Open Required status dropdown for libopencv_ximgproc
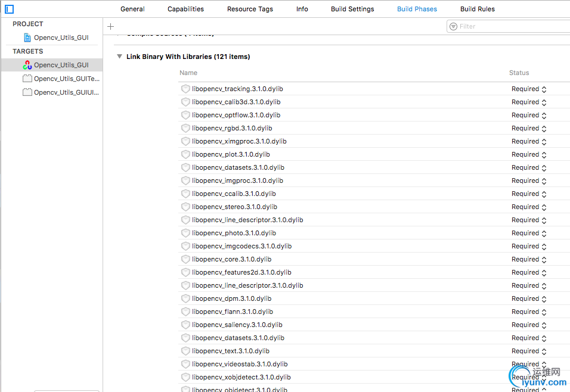570x392 pixels. [529, 141]
